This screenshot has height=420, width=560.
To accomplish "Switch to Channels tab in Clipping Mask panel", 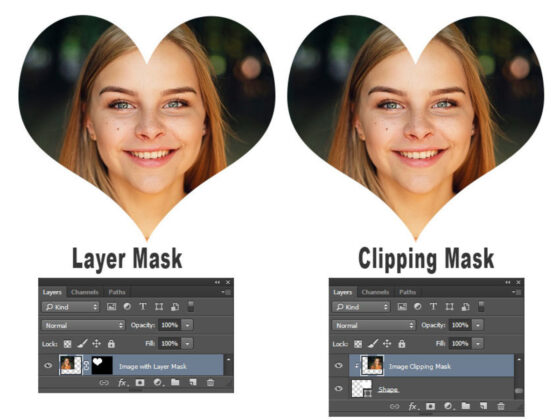I will (x=375, y=292).
